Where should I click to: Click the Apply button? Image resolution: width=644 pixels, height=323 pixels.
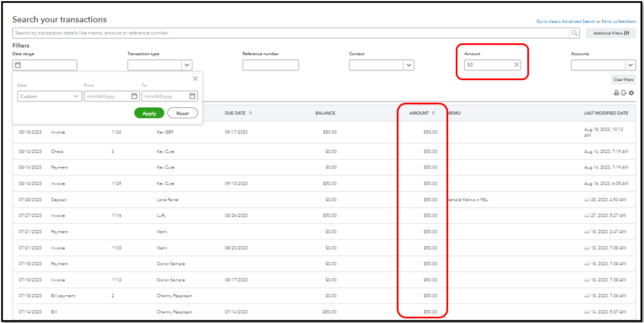(x=149, y=113)
